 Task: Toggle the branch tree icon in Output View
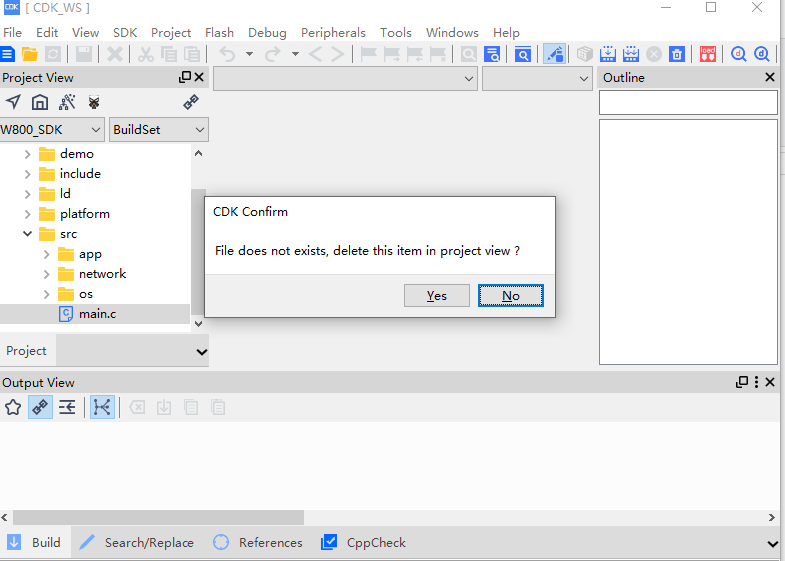(102, 407)
